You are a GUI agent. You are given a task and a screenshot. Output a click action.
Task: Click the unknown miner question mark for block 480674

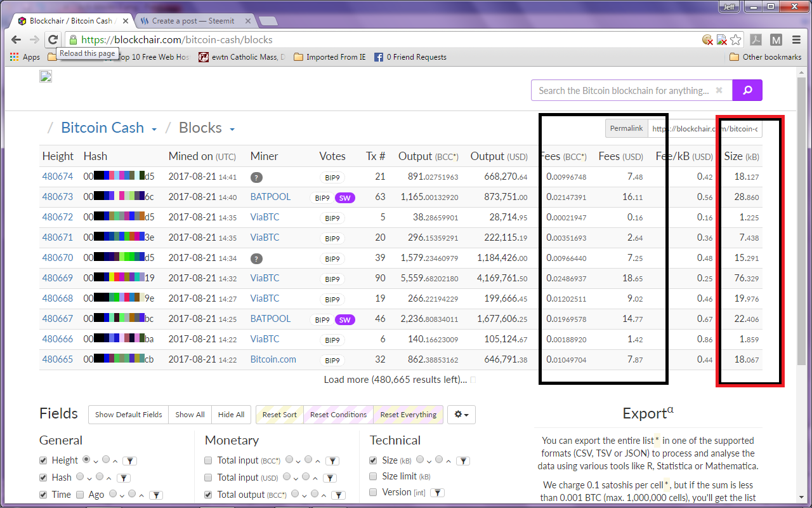coord(256,177)
